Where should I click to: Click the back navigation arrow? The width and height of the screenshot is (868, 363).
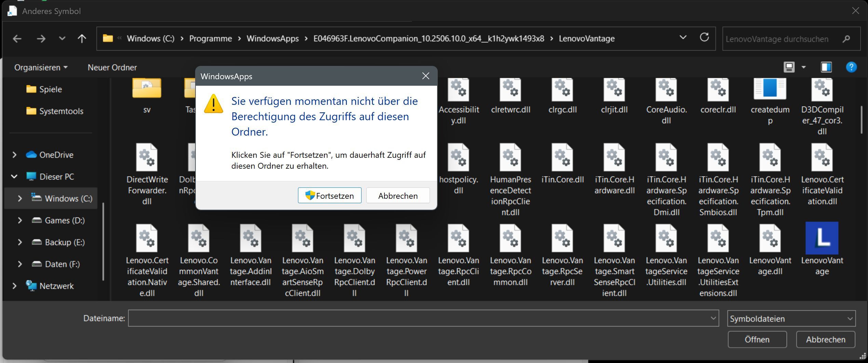[17, 39]
